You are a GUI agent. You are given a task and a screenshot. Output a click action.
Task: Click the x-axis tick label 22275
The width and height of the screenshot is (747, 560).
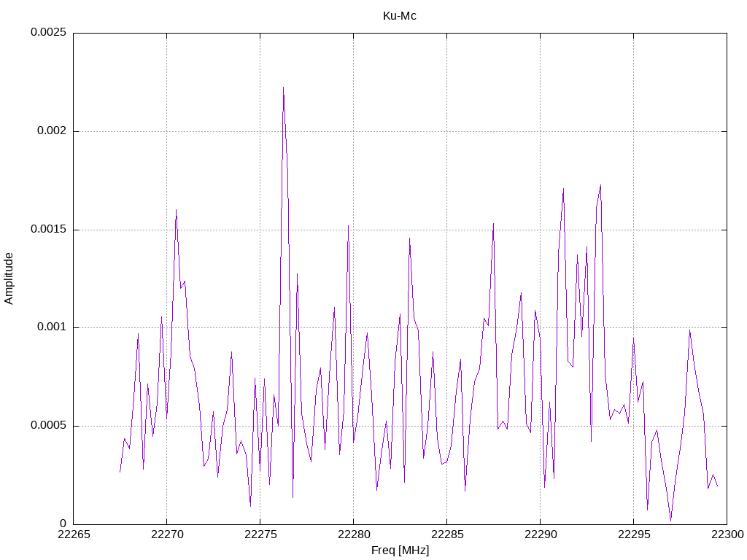(x=260, y=534)
